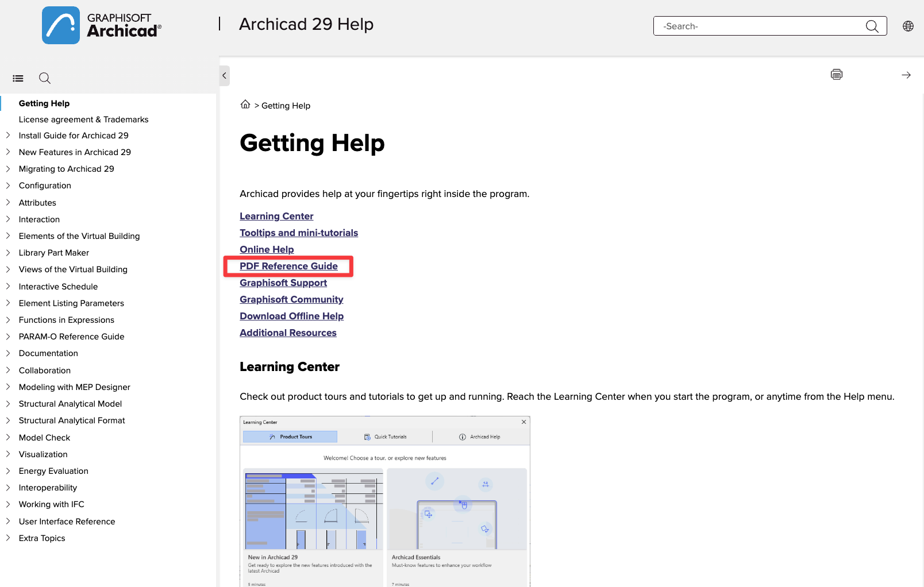This screenshot has width=924, height=587.
Task: Select Product Tours tab in screenshot
Action: click(x=290, y=437)
